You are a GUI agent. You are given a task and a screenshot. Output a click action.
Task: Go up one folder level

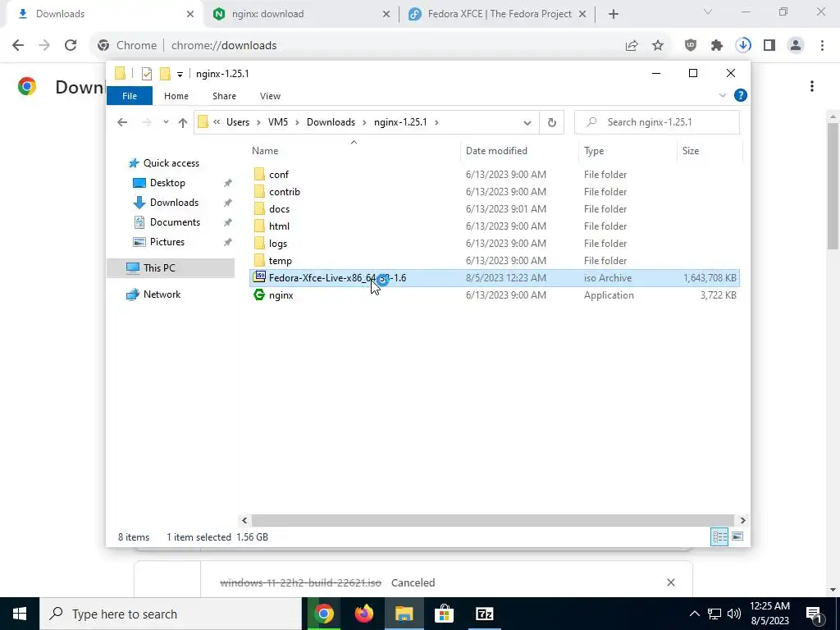pos(183,122)
